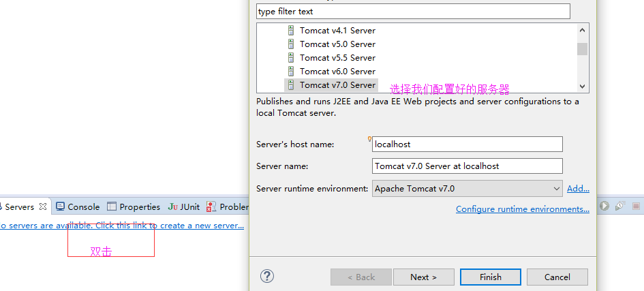Viewport: 644px width, 291px height.
Task: Click the start server play icon
Action: pos(604,206)
